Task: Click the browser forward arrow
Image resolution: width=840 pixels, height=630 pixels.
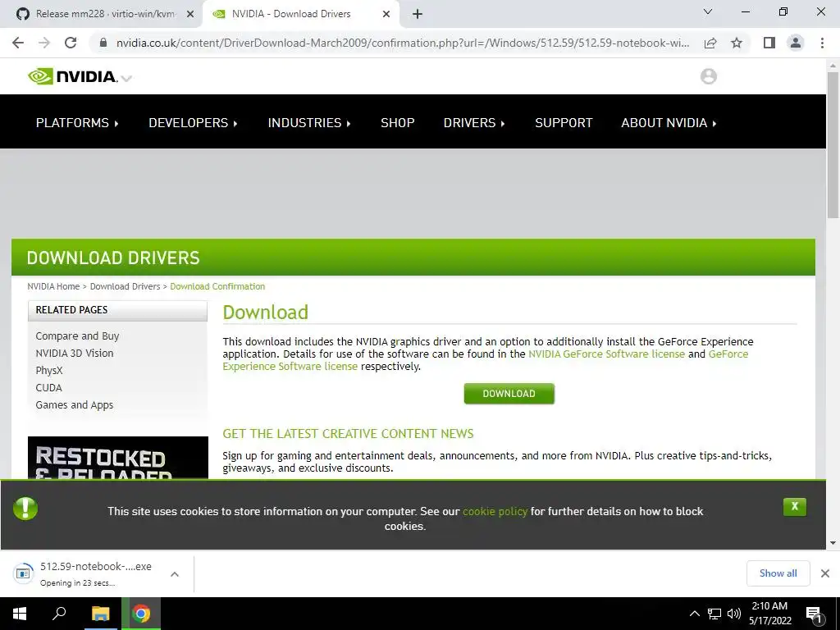Action: click(x=44, y=43)
